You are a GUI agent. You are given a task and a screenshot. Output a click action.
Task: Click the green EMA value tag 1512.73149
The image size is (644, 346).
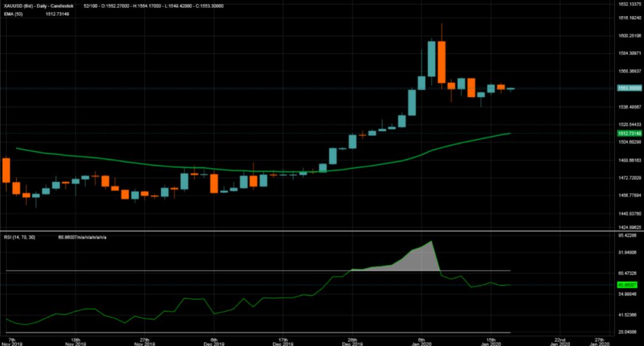(x=629, y=133)
